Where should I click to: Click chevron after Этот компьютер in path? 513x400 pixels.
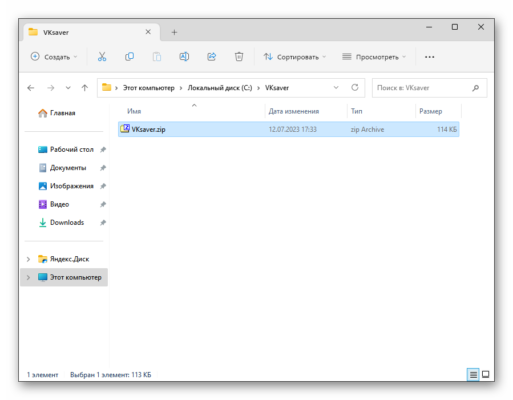pyautogui.click(x=181, y=88)
